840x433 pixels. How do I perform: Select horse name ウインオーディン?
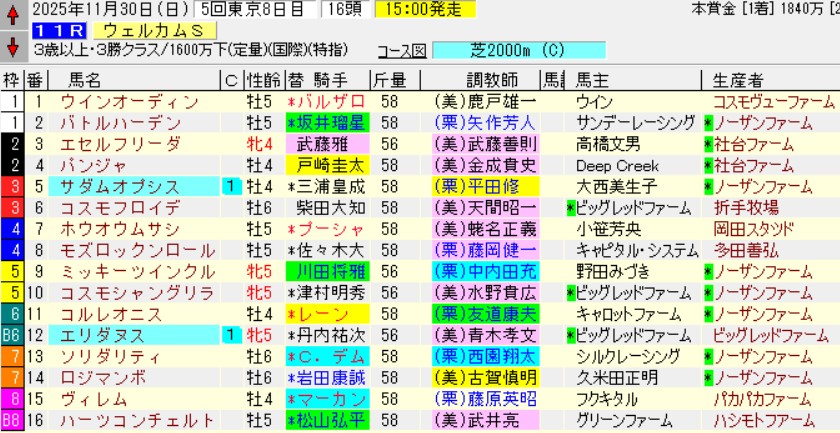point(130,101)
